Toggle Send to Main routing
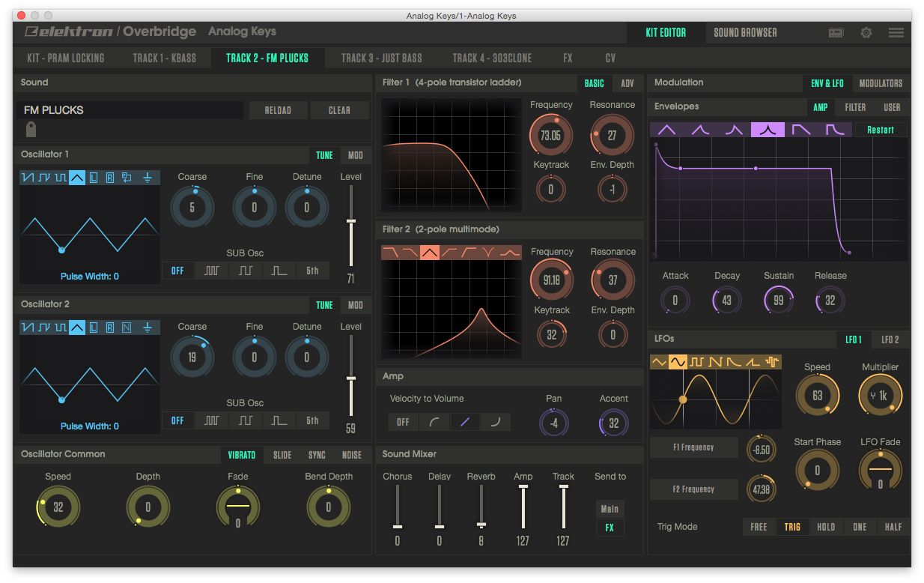The height and width of the screenshot is (583, 924). coord(610,509)
